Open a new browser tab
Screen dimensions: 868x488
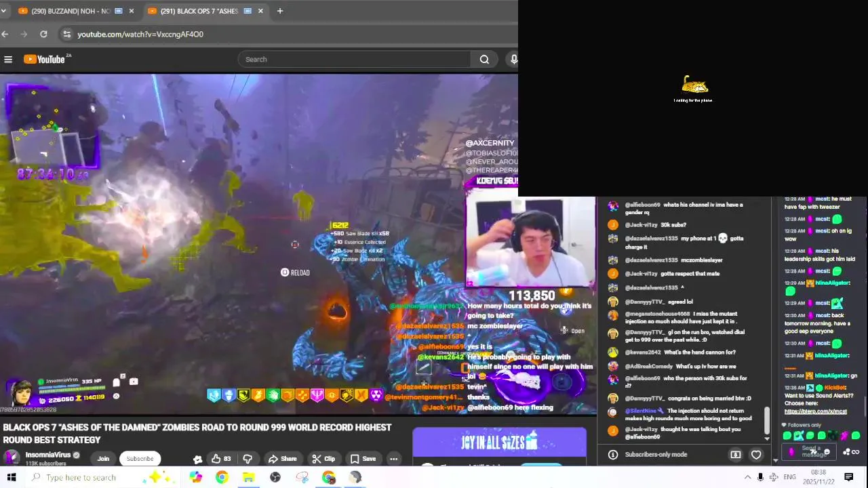(279, 11)
